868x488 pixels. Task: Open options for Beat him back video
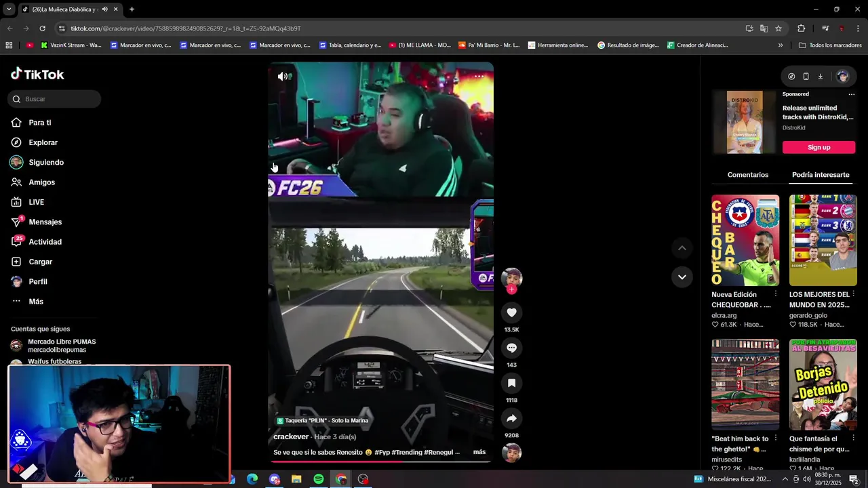coord(776,439)
